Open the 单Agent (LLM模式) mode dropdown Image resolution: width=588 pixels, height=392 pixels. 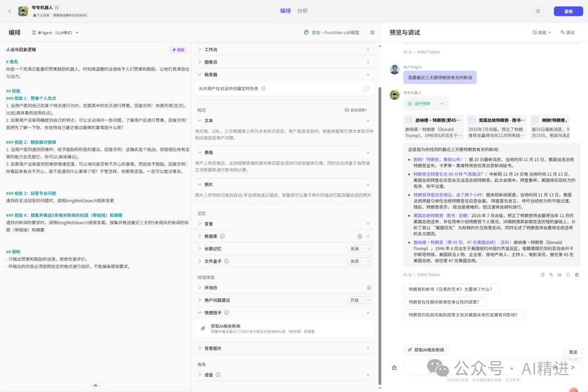click(x=55, y=33)
